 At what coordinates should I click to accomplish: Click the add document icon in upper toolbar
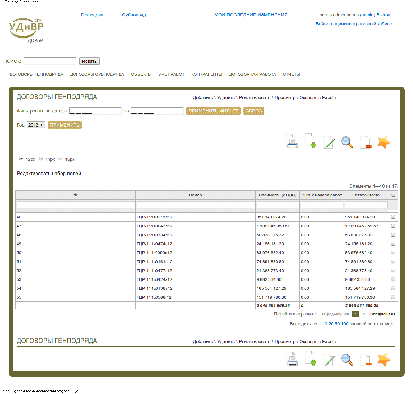311,141
